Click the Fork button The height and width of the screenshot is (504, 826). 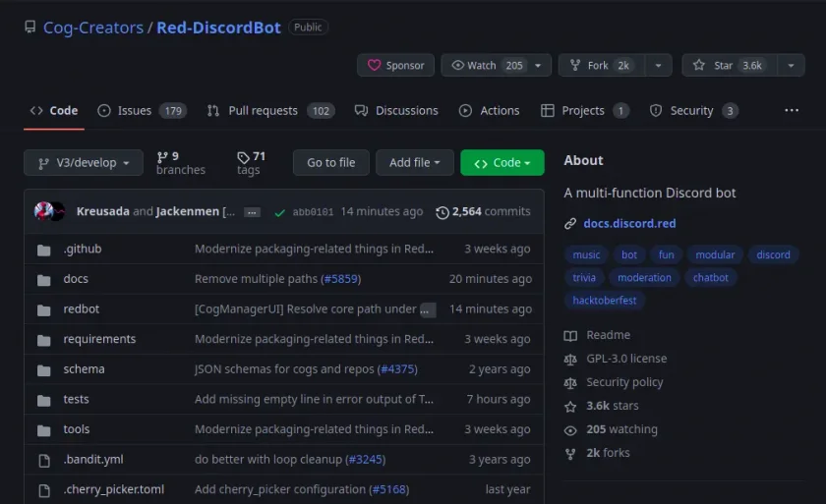tap(602, 65)
